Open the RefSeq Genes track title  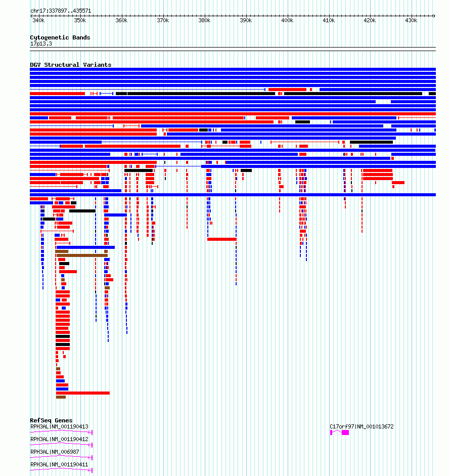coord(51,420)
